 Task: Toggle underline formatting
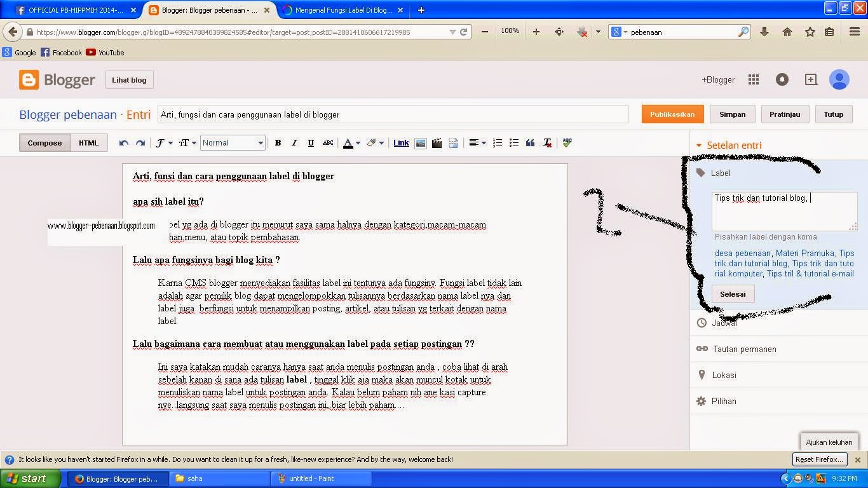click(x=311, y=142)
